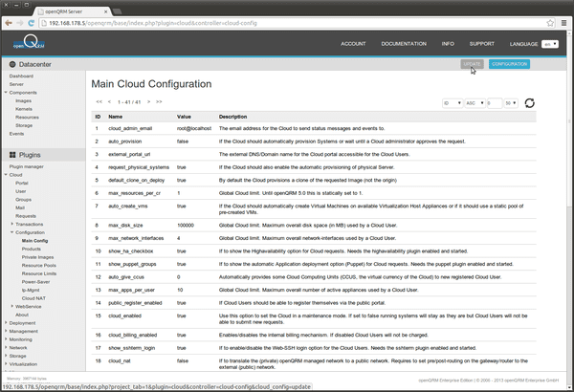
Task: Open Cloud Groups sidebar item
Action: pos(23,200)
